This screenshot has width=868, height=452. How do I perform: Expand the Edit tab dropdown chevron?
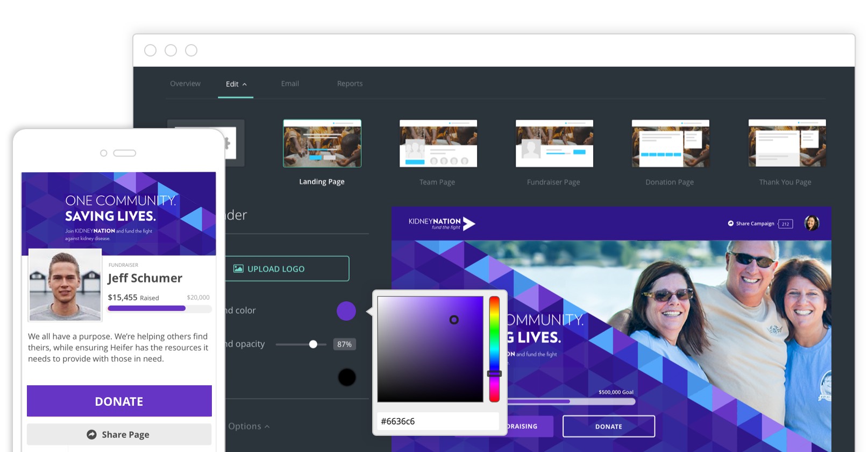(245, 84)
